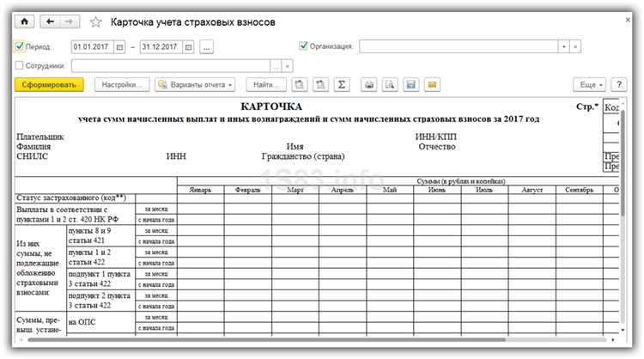Collapse all groups toolbar icon
Viewport: 644px width, 359px height.
click(x=300, y=85)
